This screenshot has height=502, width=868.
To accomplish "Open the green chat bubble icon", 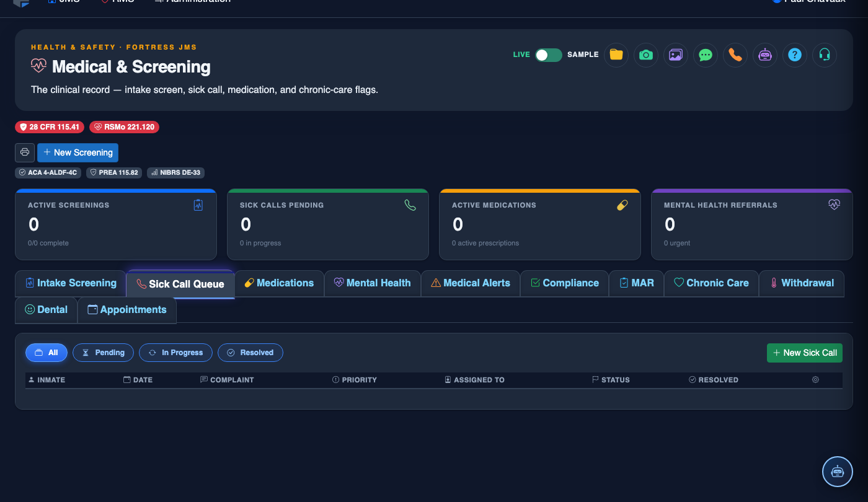I will (706, 55).
